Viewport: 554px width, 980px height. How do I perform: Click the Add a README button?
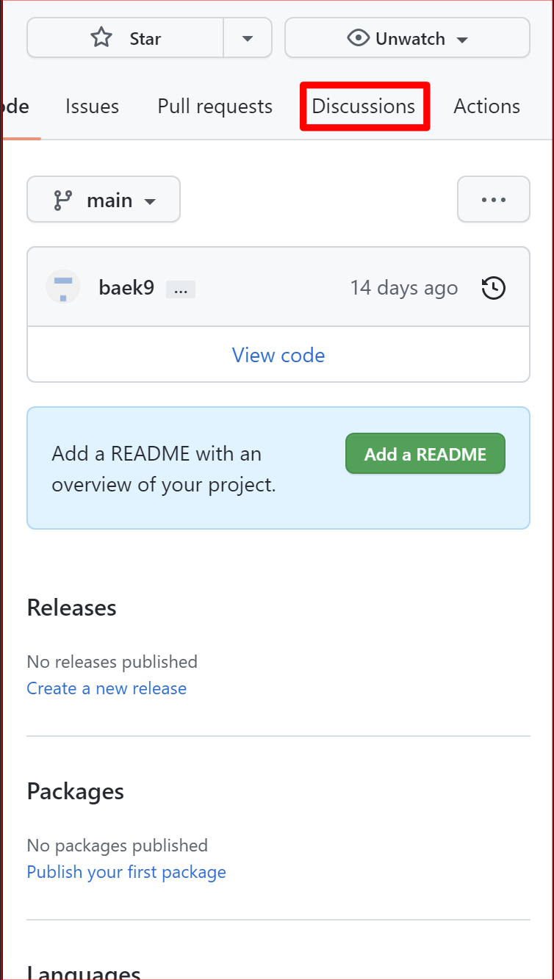(425, 453)
